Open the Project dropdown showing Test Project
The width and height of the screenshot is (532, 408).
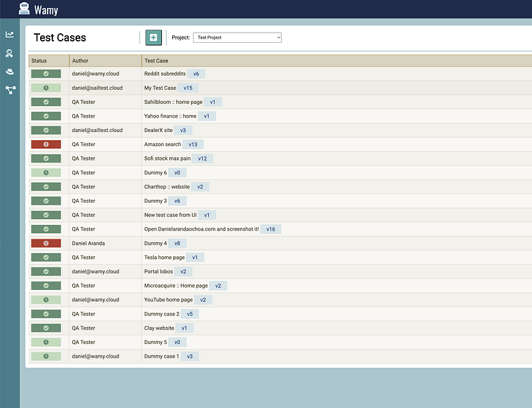237,37
